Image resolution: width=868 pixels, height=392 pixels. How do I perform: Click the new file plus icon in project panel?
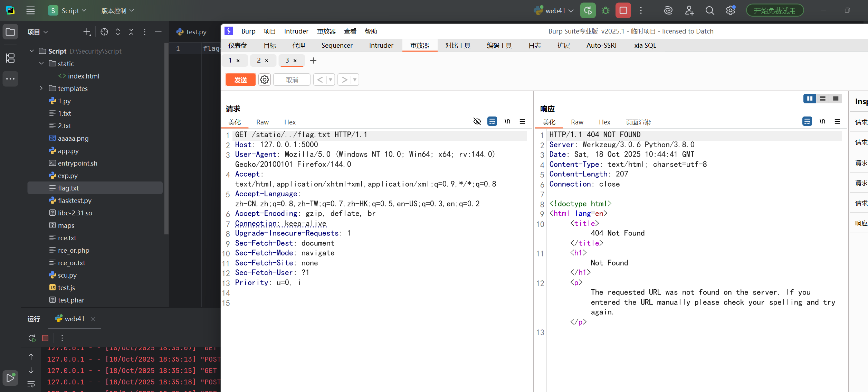tap(87, 32)
